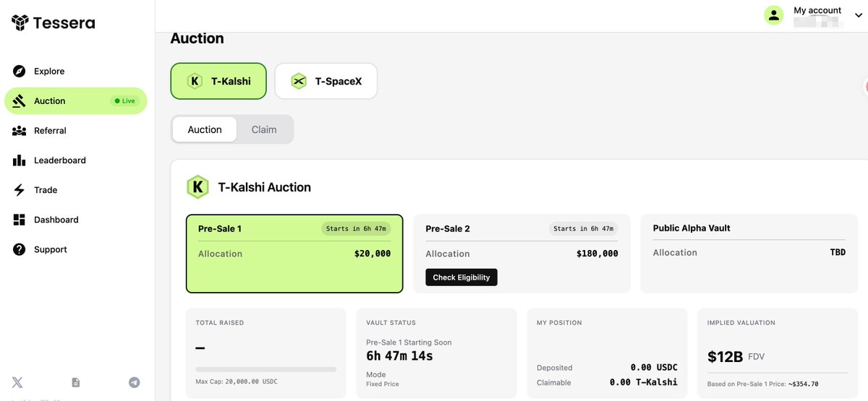The width and height of the screenshot is (868, 401).
Task: Click the Kalshi K icon in token tab
Action: pyautogui.click(x=194, y=81)
